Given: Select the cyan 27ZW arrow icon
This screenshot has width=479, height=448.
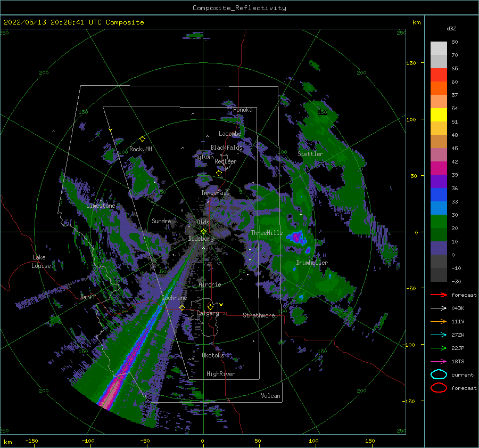Looking at the screenshot, I should 439,335.
